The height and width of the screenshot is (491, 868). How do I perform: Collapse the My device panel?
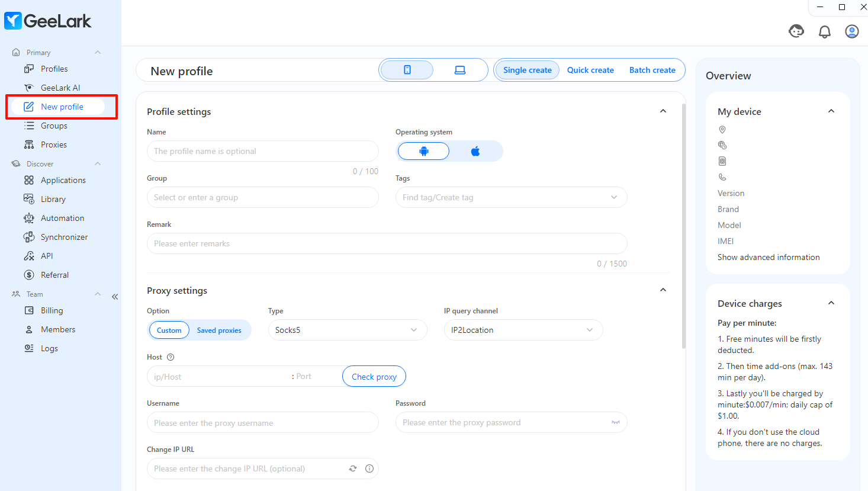tap(831, 111)
